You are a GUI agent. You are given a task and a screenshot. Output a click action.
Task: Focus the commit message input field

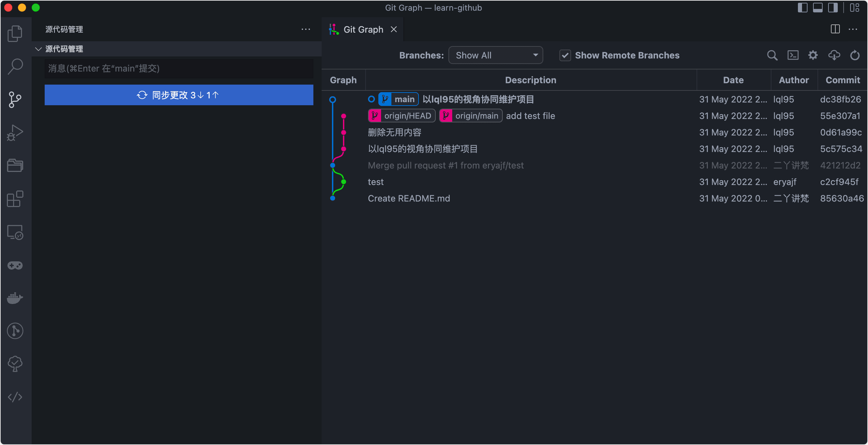179,68
